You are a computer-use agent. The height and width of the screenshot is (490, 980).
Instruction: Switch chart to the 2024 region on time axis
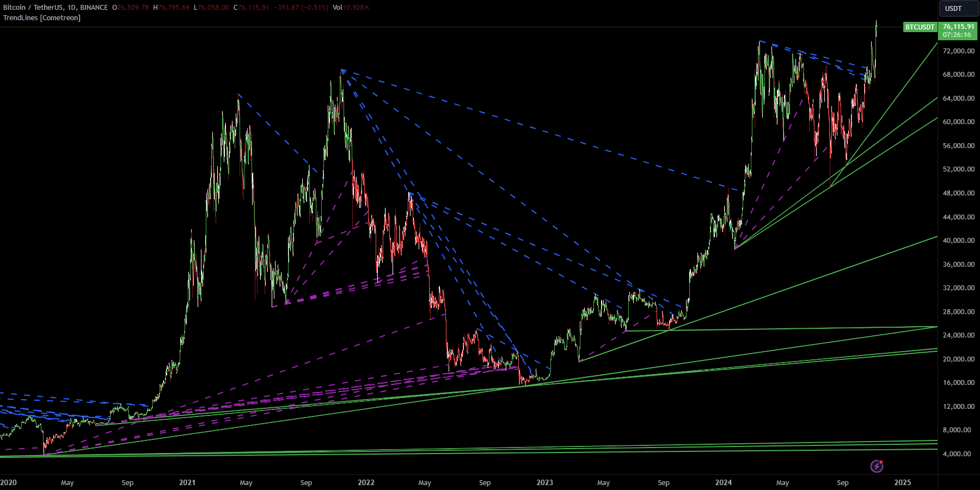tap(723, 482)
